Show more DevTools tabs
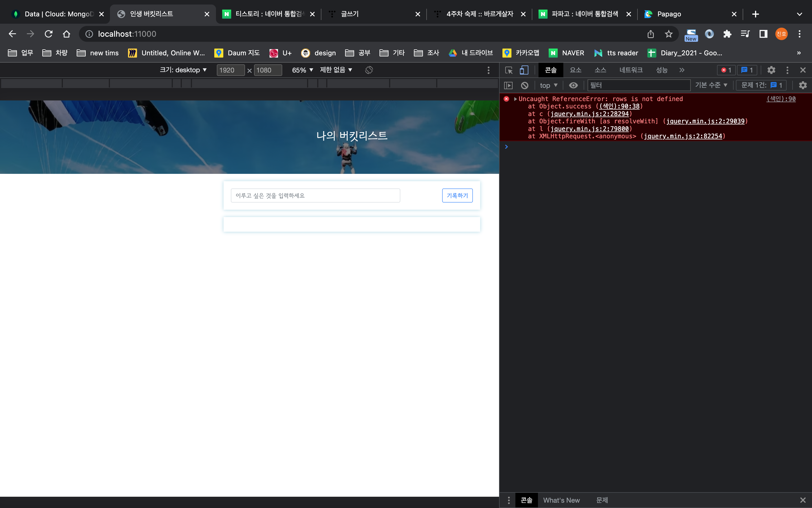The height and width of the screenshot is (508, 812). [682, 70]
